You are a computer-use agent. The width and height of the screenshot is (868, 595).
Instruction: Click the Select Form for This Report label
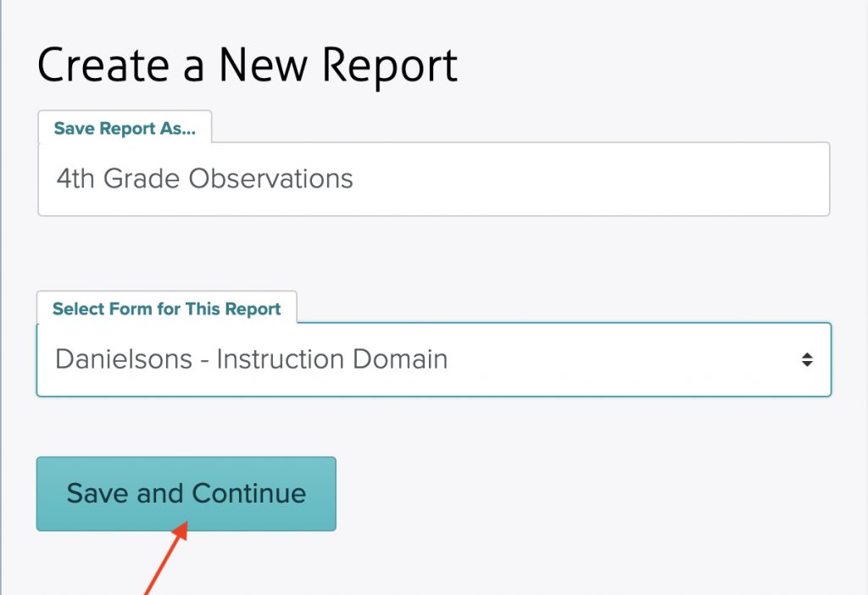(x=167, y=309)
